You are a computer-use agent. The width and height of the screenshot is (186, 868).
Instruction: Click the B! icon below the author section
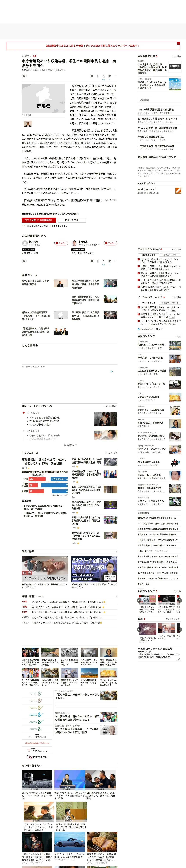click(109, 261)
